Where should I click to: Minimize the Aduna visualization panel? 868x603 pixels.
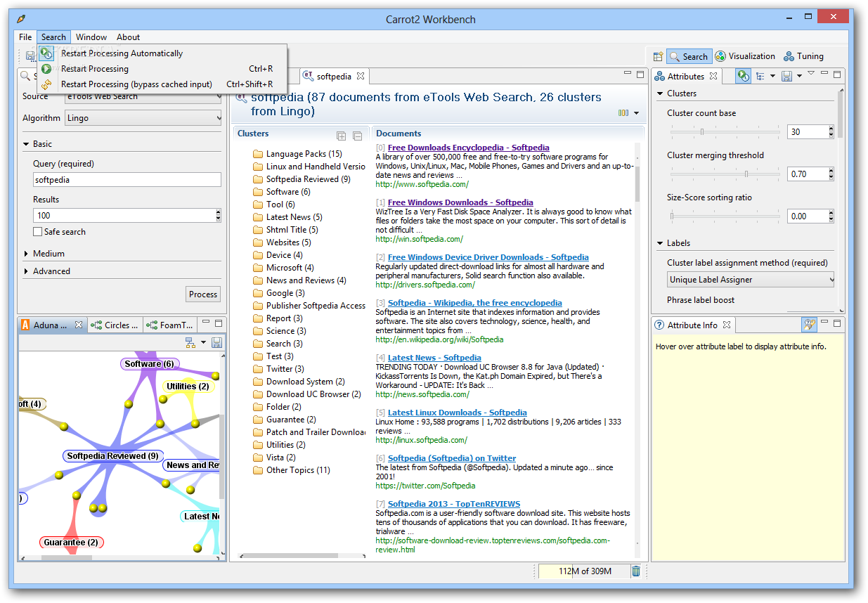206,323
